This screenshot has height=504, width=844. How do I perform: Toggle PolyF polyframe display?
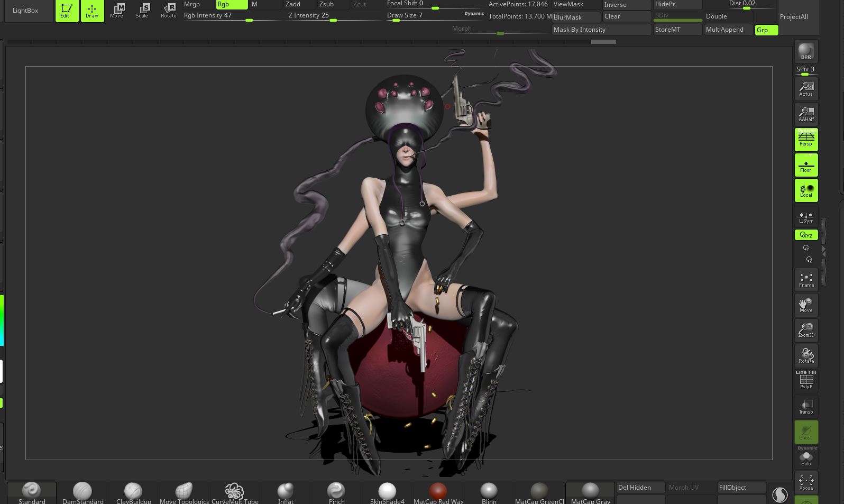tap(806, 381)
